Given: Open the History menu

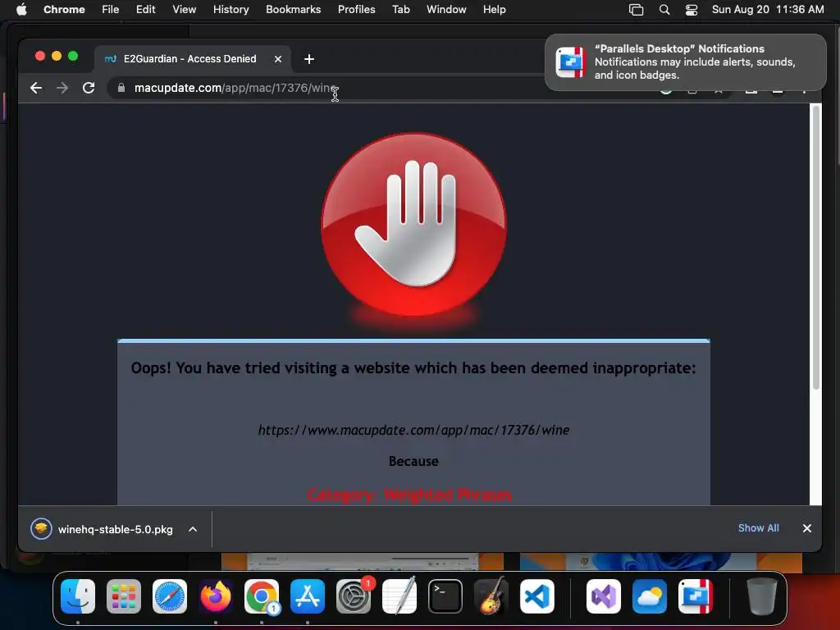Looking at the screenshot, I should point(231,10).
